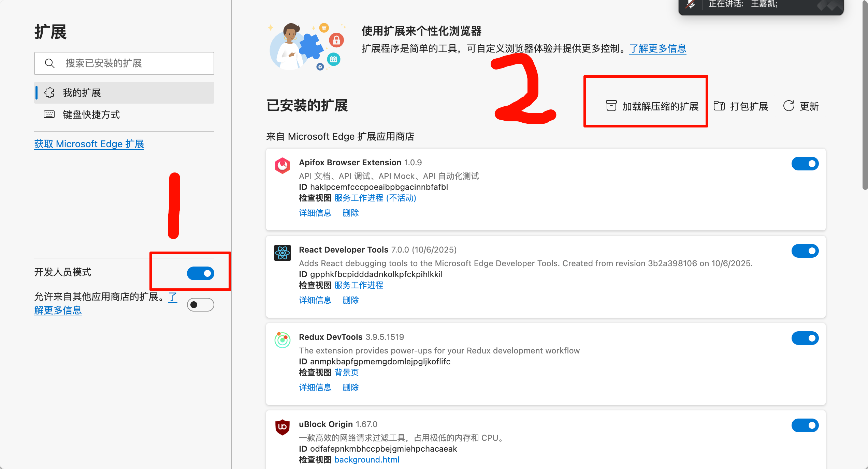868x469 pixels.
Task: Click the keyboard icon beside 键盘快捷方式
Action: click(49, 114)
